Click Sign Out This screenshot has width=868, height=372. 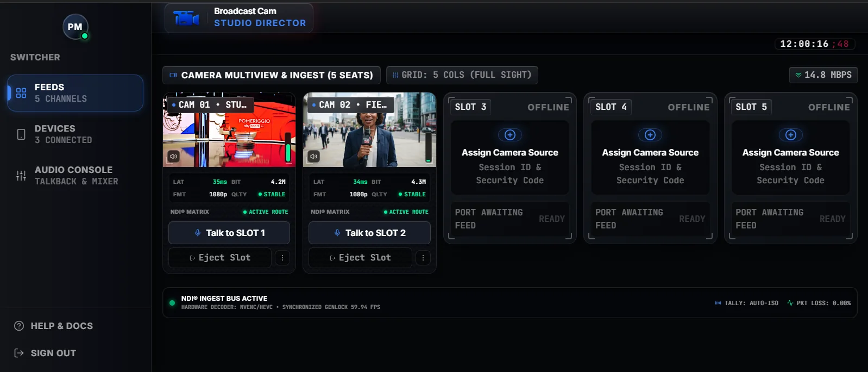(x=45, y=353)
